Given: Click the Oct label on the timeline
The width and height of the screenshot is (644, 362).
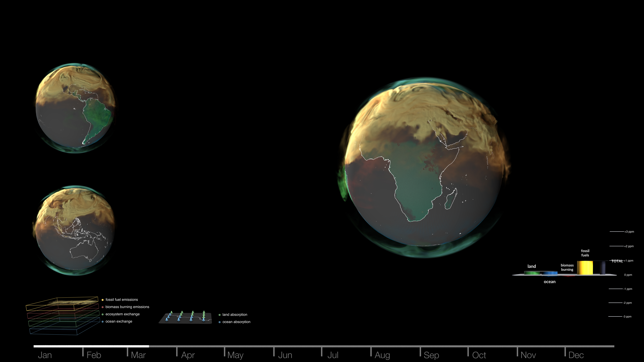Looking at the screenshot, I should pyautogui.click(x=479, y=355).
